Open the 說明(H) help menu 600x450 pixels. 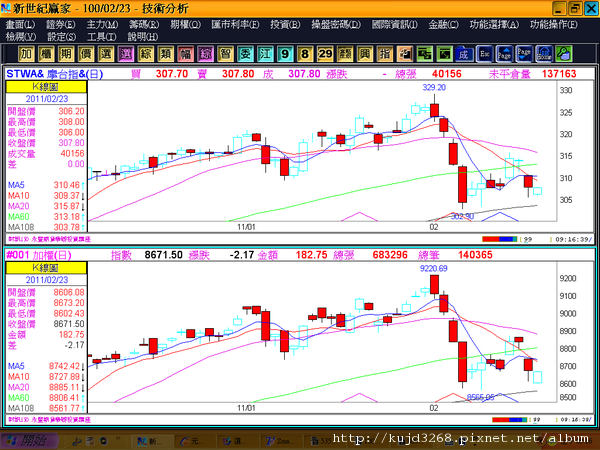(142, 37)
